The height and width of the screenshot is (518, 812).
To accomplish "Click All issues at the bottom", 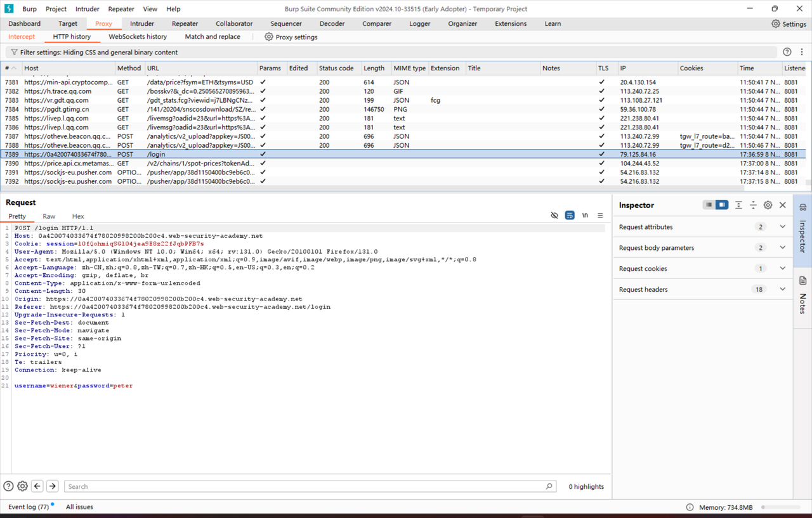I will (79, 507).
